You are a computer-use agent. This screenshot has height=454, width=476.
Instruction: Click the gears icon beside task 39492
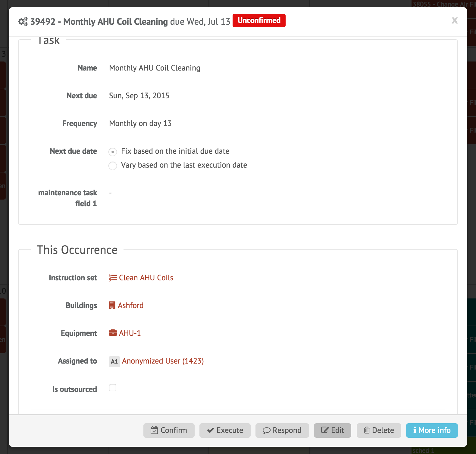coord(23,22)
